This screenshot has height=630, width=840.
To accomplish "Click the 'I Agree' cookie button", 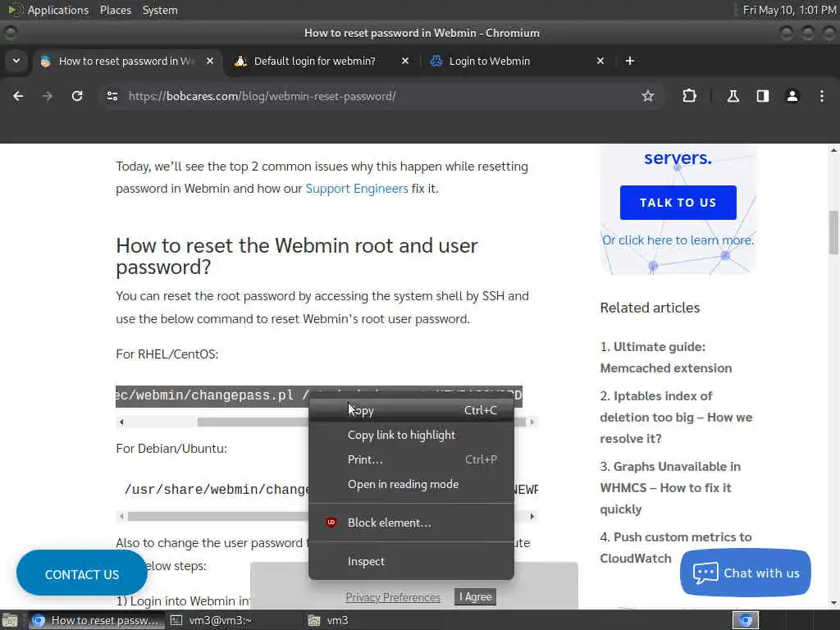I will [475, 597].
